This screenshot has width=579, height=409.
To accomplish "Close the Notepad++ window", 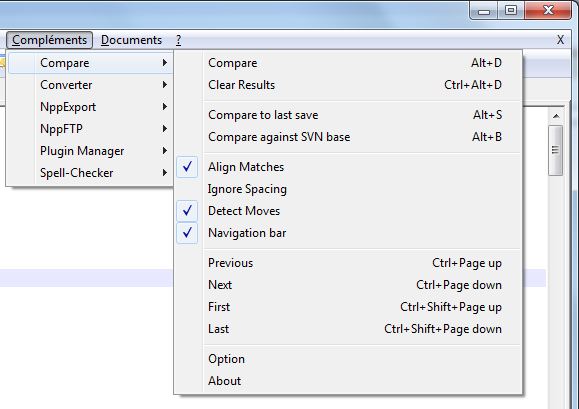I will 548,10.
